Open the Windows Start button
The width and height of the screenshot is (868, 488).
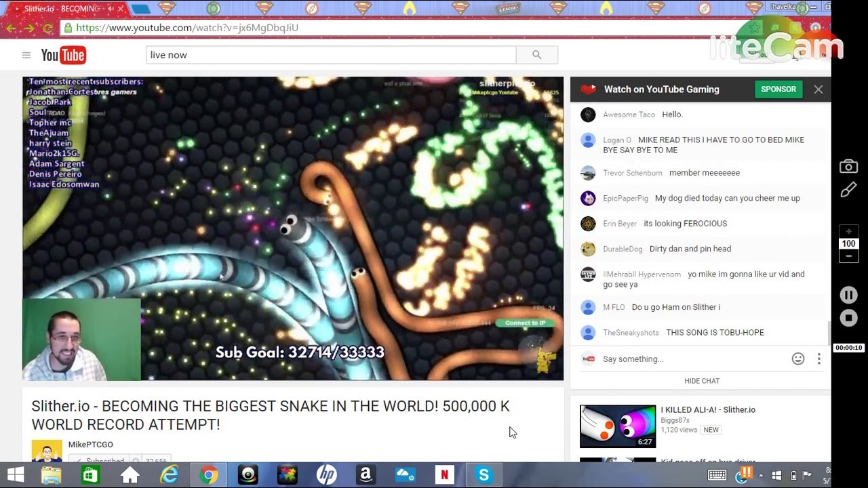(14, 475)
